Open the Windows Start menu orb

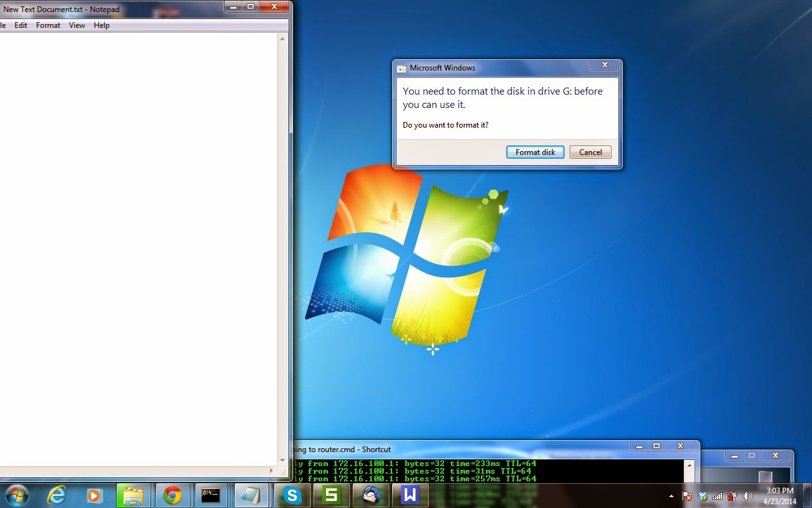[x=16, y=495]
